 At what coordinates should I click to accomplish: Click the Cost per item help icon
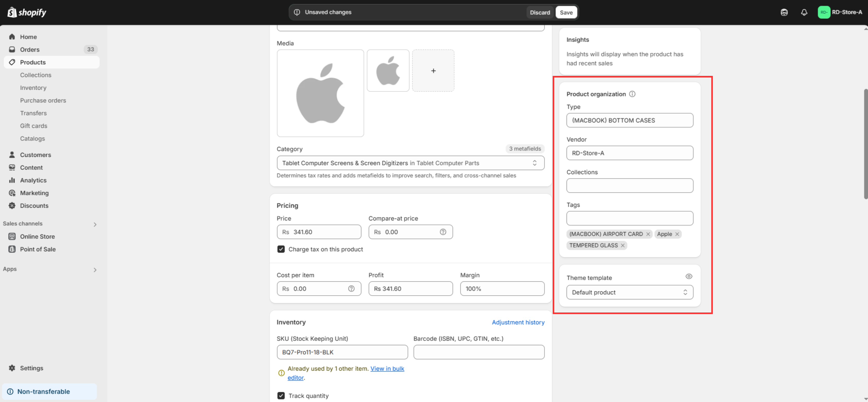(351, 289)
